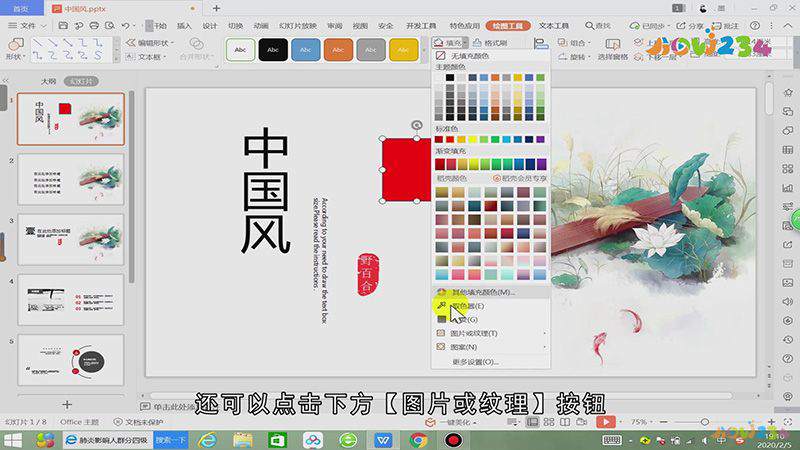The width and height of the screenshot is (800, 450).
Task: Click the zoom slider handle
Action: 705,422
